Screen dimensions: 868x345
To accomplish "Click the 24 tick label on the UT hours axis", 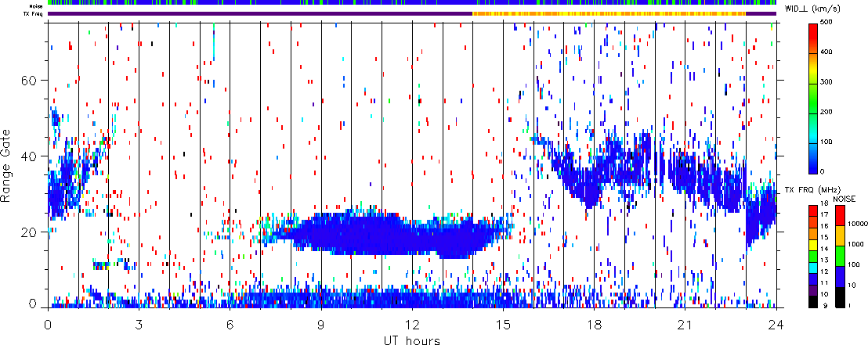I will pyautogui.click(x=776, y=324).
